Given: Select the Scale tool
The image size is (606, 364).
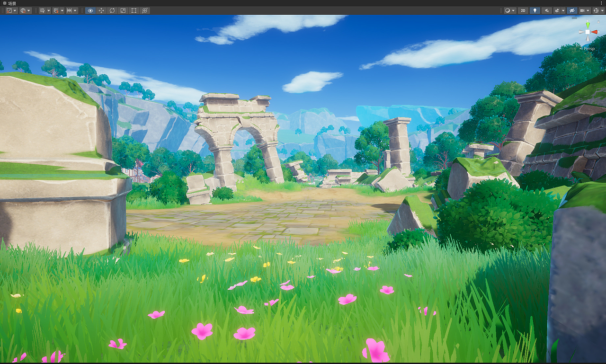Looking at the screenshot, I should tap(123, 10).
